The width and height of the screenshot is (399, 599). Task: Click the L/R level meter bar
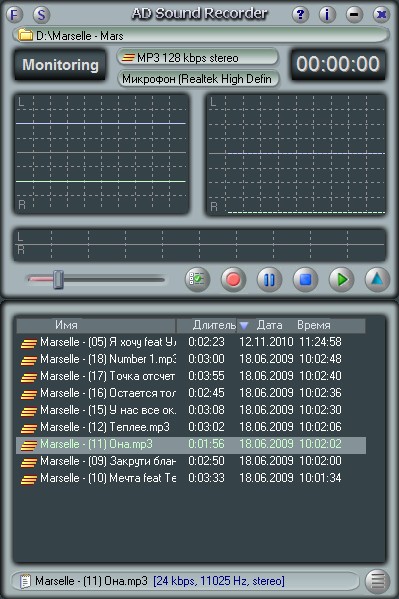coord(200,245)
